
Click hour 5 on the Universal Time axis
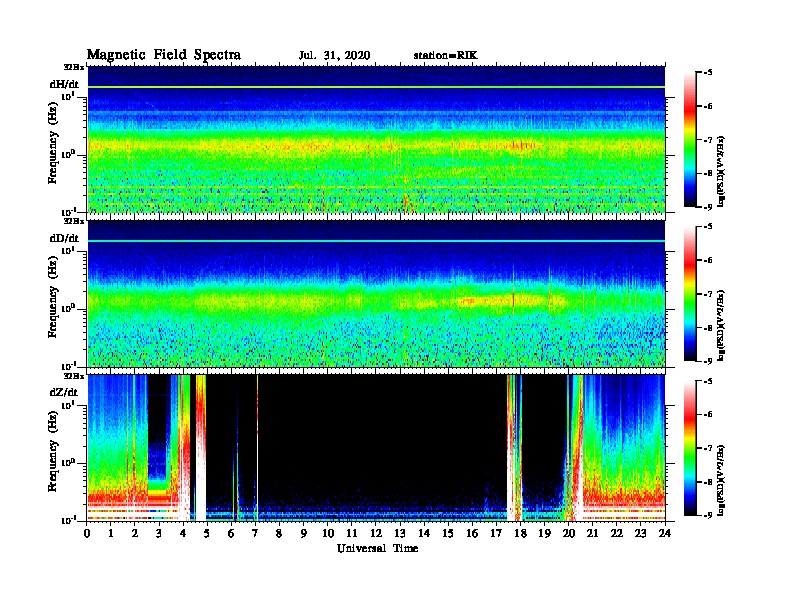click(207, 533)
